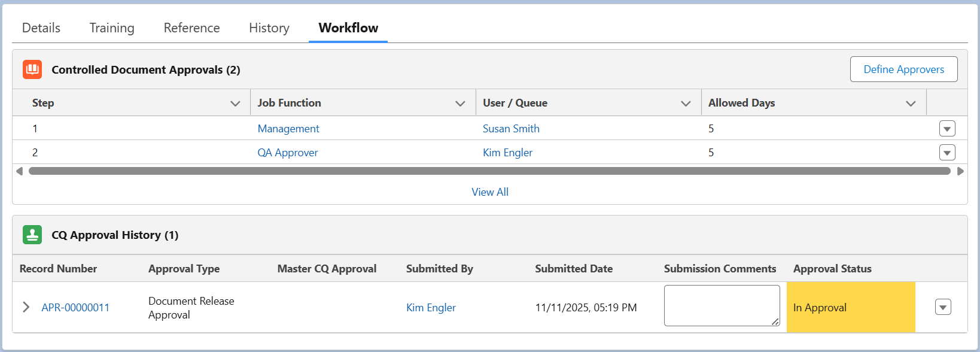Open Allowed Days column menu chevron

tap(911, 104)
